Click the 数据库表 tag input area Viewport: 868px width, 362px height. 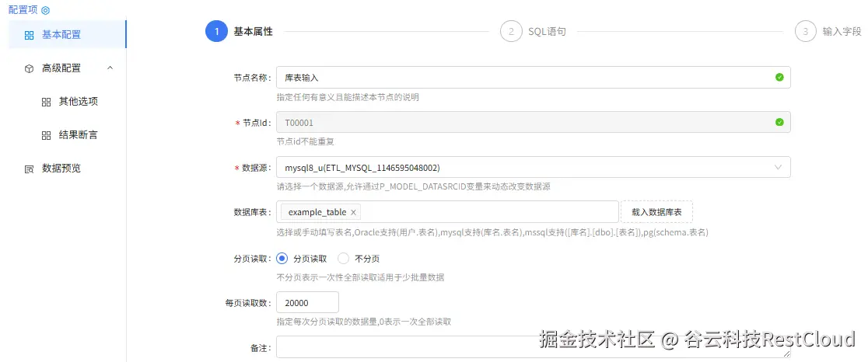[447, 211]
